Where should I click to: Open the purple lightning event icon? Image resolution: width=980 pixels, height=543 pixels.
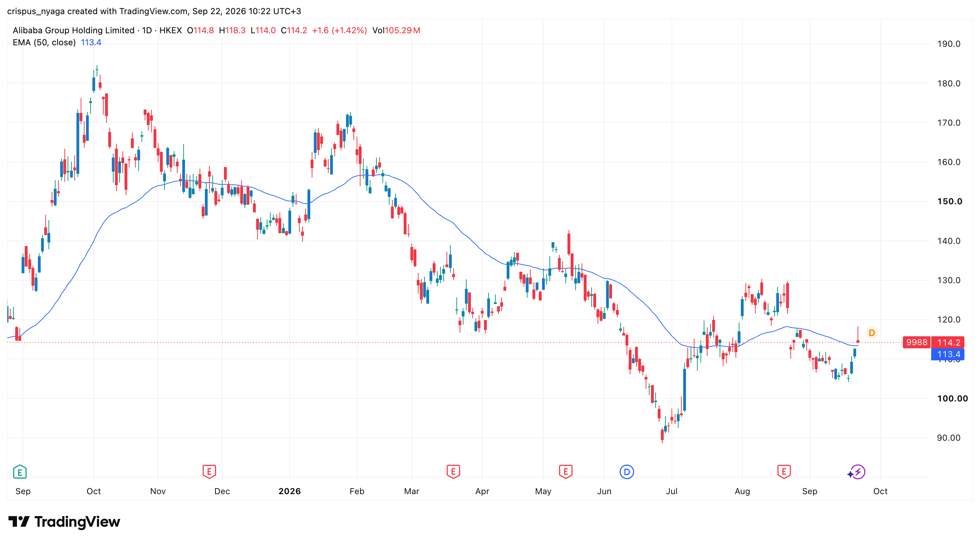tap(857, 472)
